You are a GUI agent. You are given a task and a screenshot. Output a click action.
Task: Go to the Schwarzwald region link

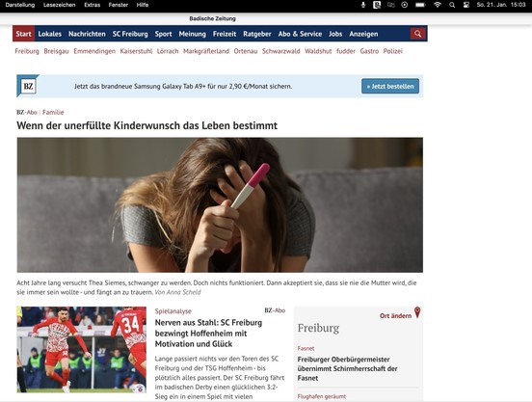(x=280, y=51)
